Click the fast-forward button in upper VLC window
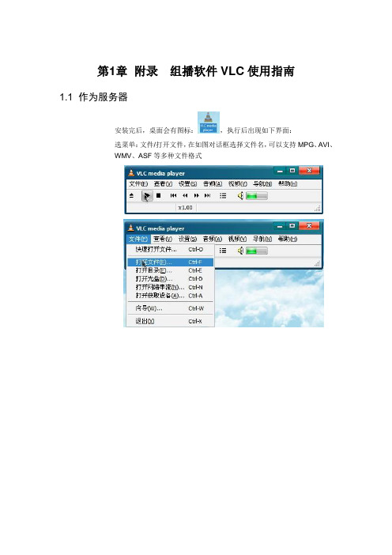Image resolution: width=392 pixels, height=555 pixels. [196, 195]
